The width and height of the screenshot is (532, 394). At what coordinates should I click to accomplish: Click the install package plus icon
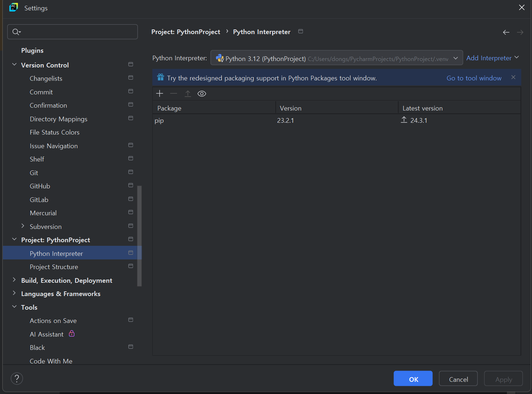coord(160,94)
